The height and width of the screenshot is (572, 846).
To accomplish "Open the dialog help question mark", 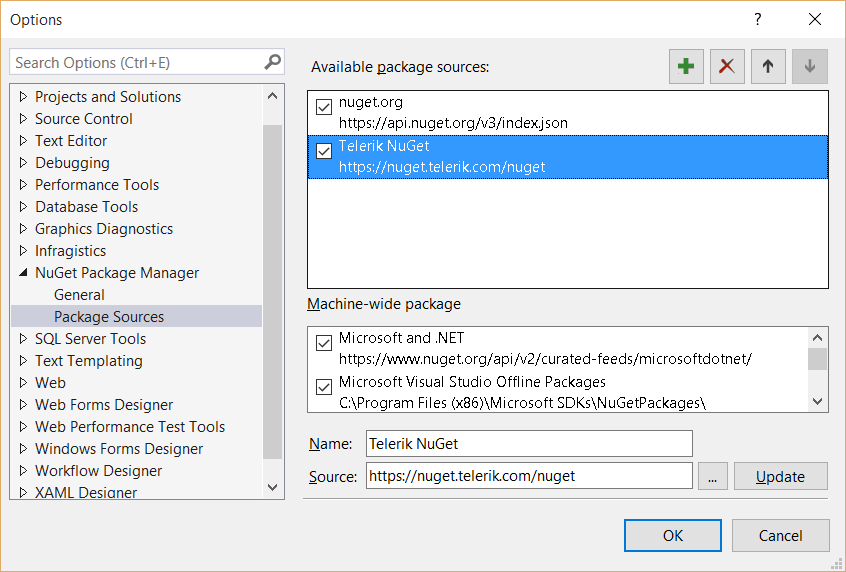I will (758, 19).
